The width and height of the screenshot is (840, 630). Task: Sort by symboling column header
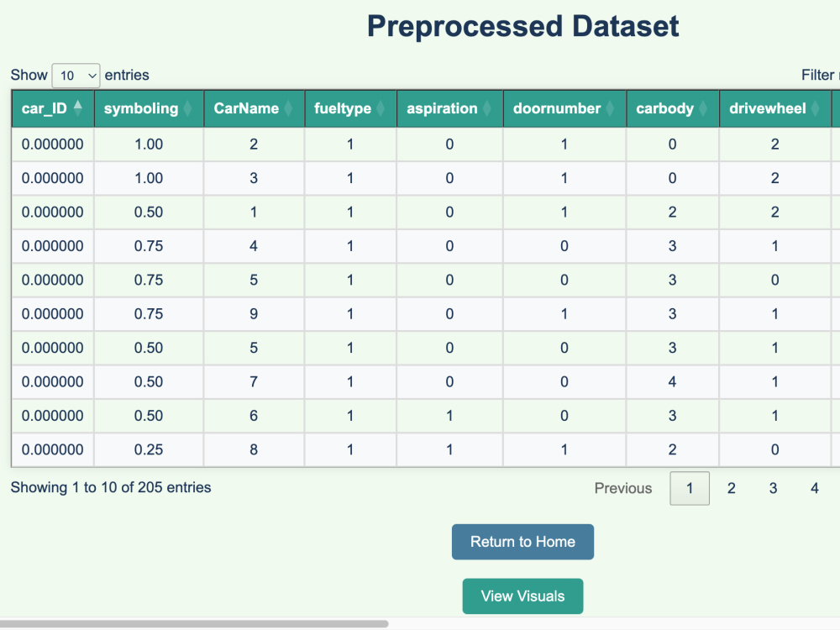pyautogui.click(x=149, y=108)
